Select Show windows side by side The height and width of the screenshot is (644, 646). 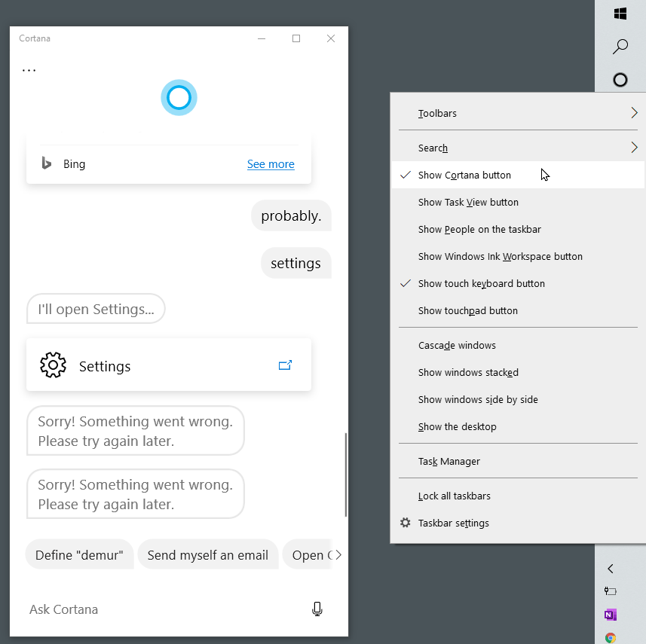click(x=518, y=399)
